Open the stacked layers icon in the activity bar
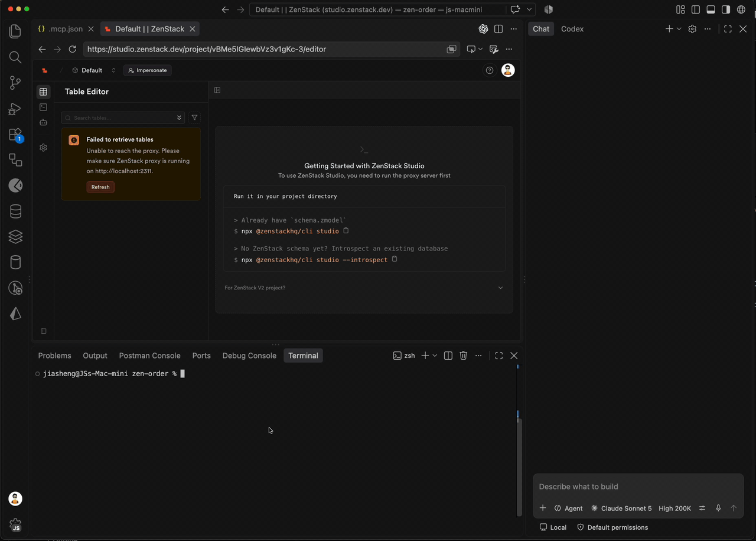 (15, 236)
